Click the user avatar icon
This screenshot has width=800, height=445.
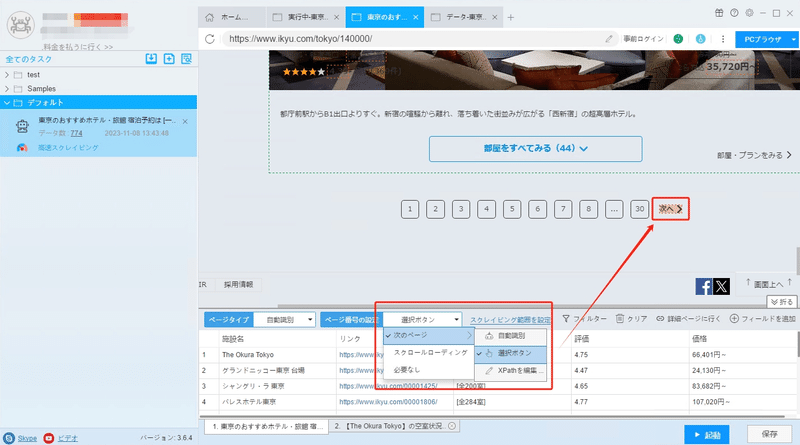20,24
